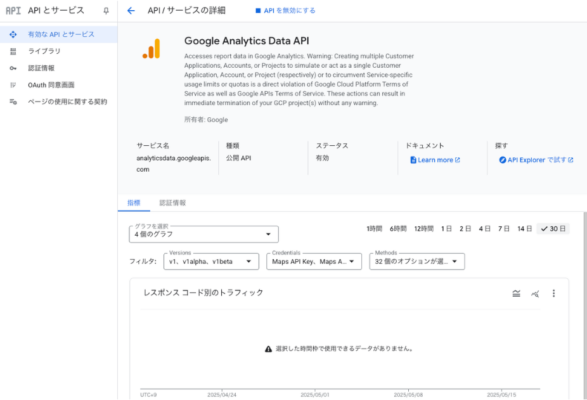This screenshot has height=400, width=587.
Task: Open the API Explorer で試す link
Action: pyautogui.click(x=536, y=160)
